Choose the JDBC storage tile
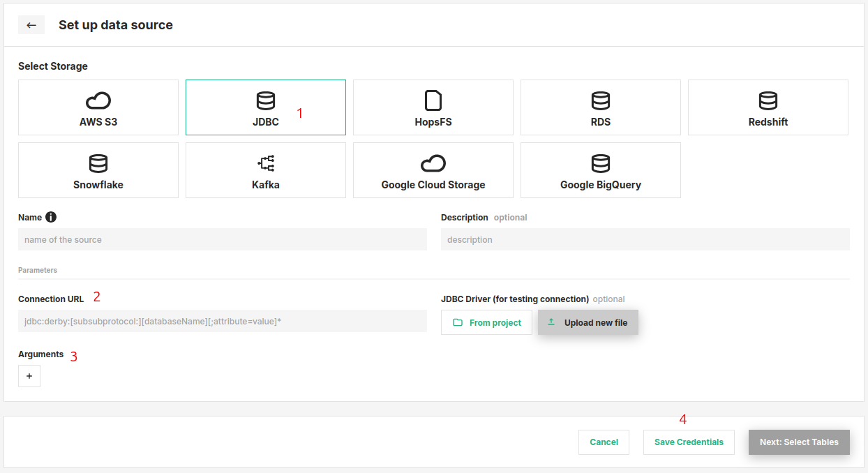 pos(265,107)
